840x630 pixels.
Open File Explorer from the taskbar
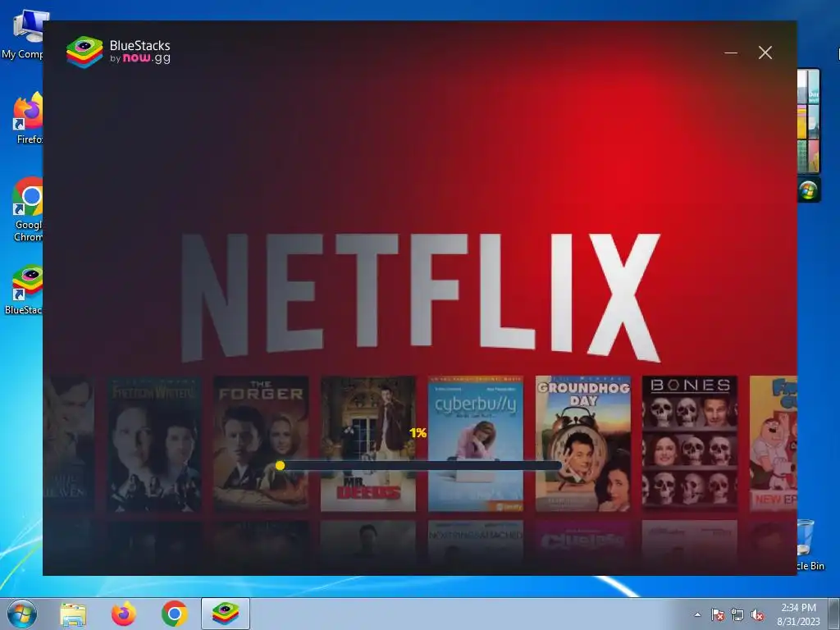coord(73,614)
